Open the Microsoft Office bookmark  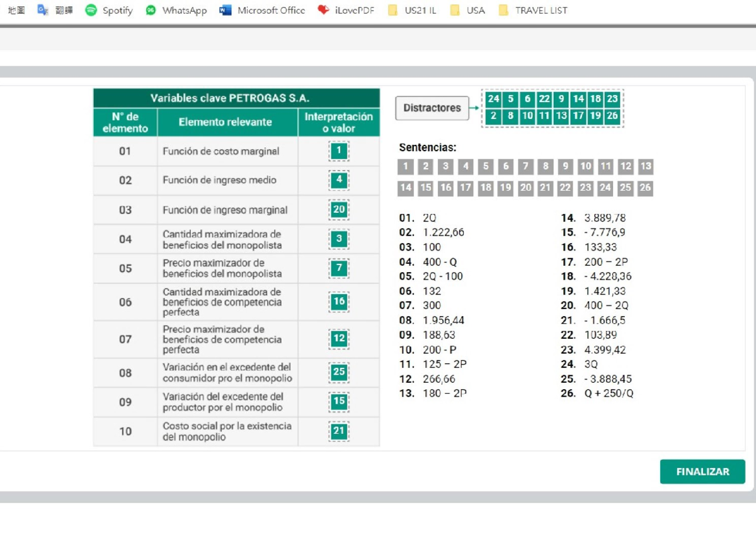[262, 10]
